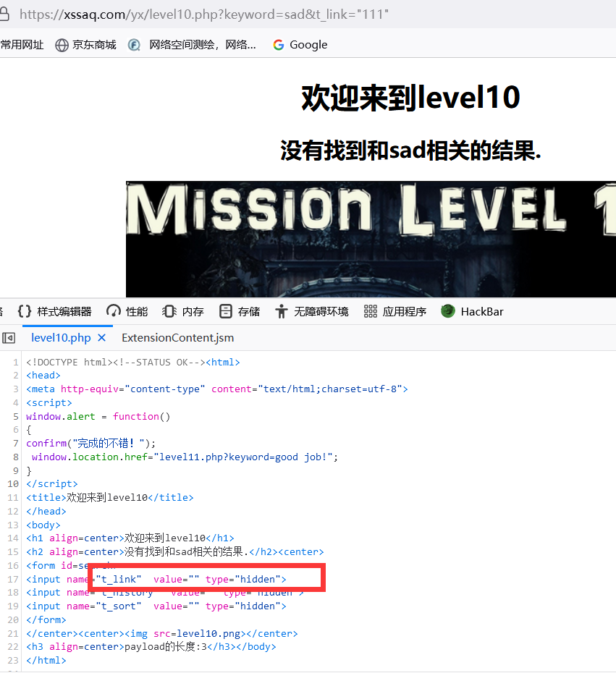The height and width of the screenshot is (673, 616).
Task: Click the 样式编辑器 braces icon
Action: (x=25, y=311)
